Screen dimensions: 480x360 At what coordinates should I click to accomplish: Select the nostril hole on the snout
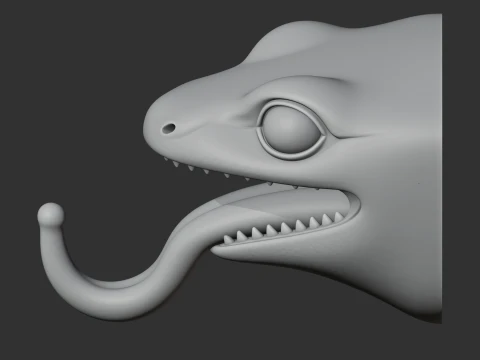point(168,128)
